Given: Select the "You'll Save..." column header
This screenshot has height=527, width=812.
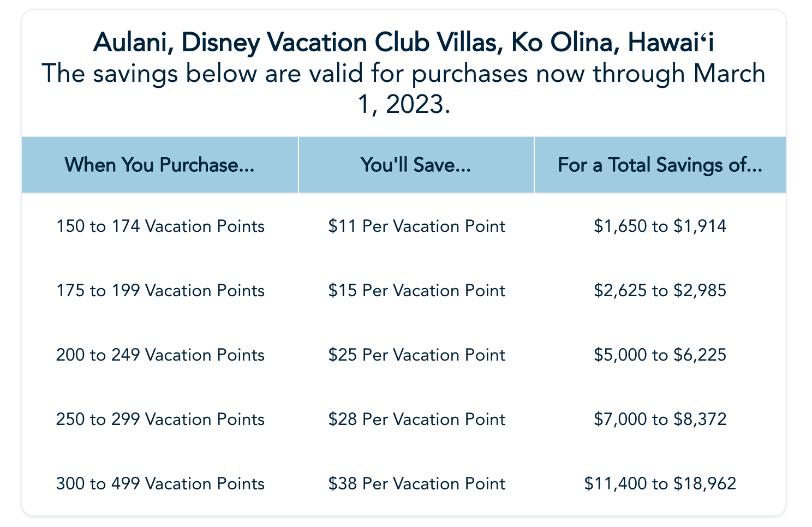Looking at the screenshot, I should (416, 165).
